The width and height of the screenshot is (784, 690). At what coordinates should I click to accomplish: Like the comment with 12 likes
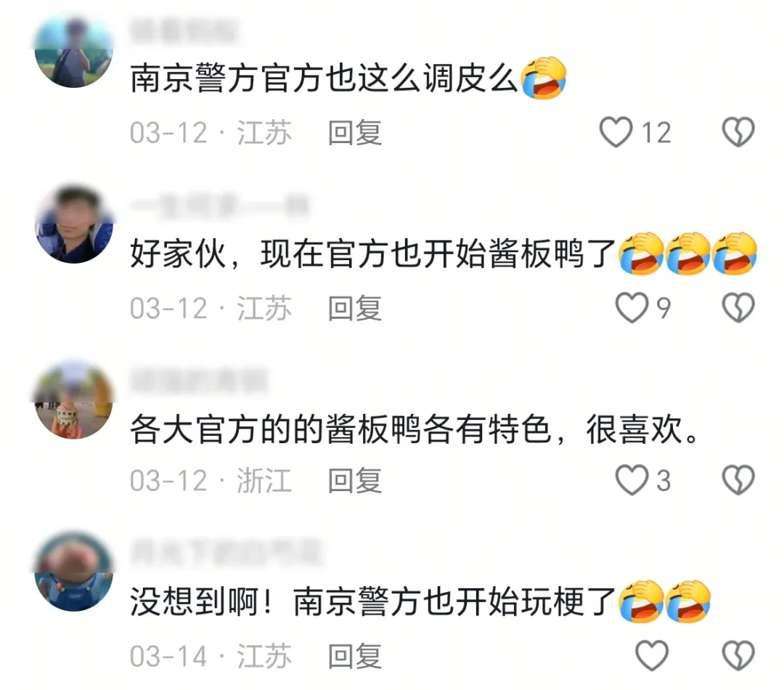(x=616, y=132)
